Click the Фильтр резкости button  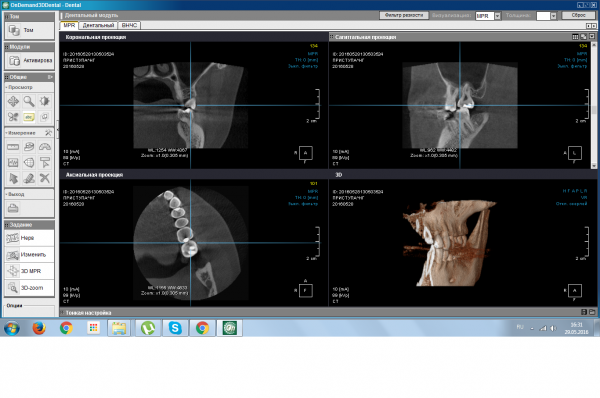404,15
